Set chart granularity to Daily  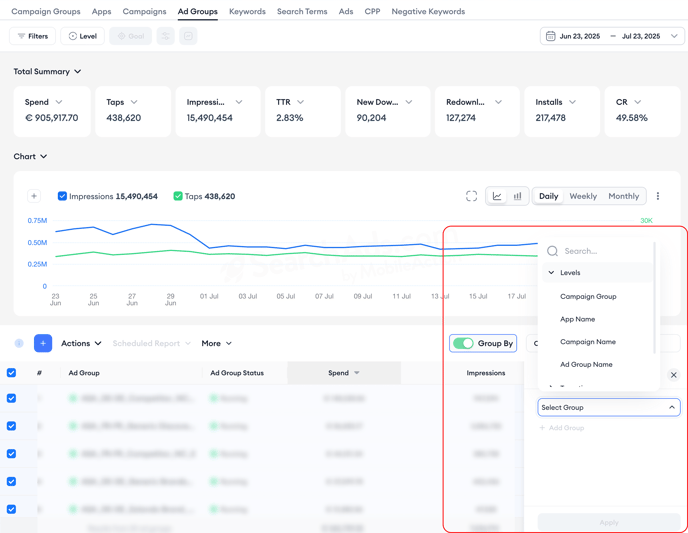coord(548,196)
